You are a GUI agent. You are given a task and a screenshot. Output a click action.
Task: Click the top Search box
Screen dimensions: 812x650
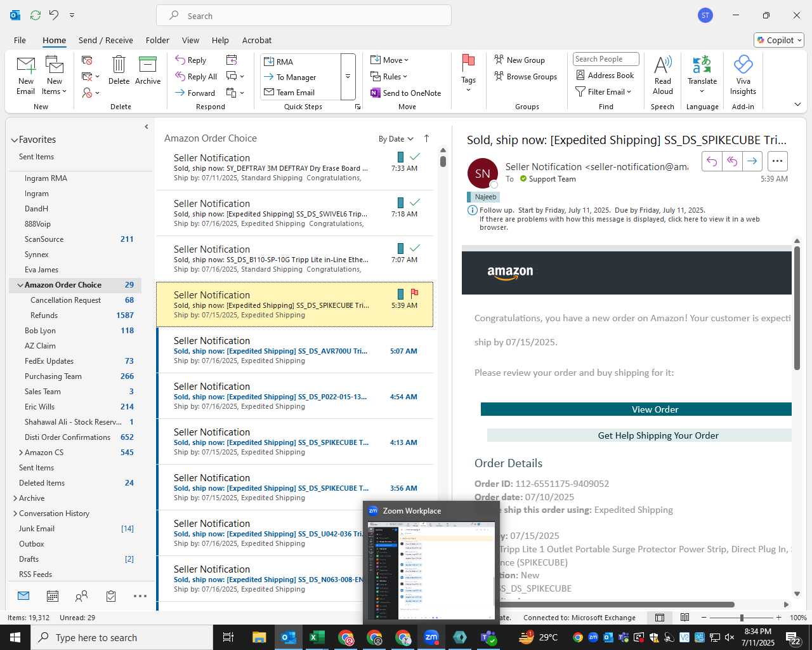304,16
